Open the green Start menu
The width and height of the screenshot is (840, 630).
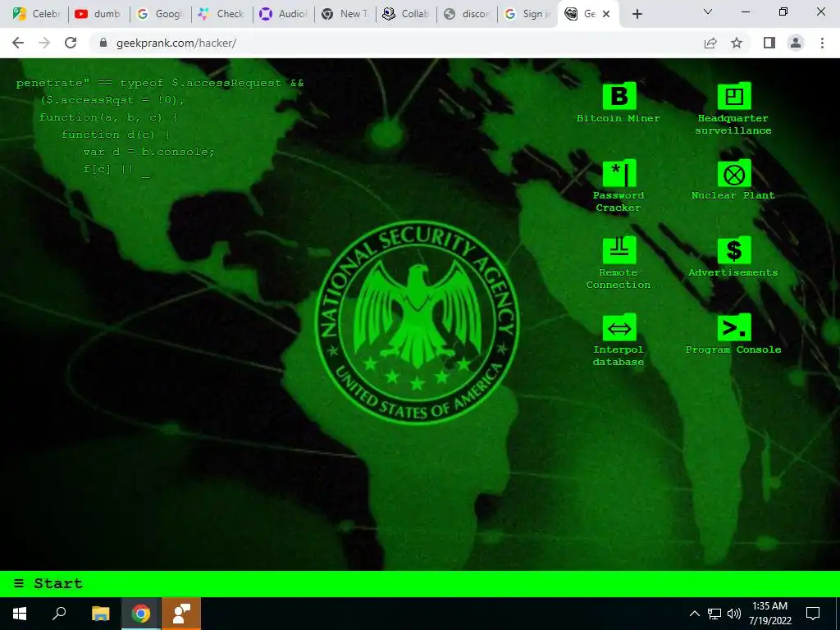[48, 583]
